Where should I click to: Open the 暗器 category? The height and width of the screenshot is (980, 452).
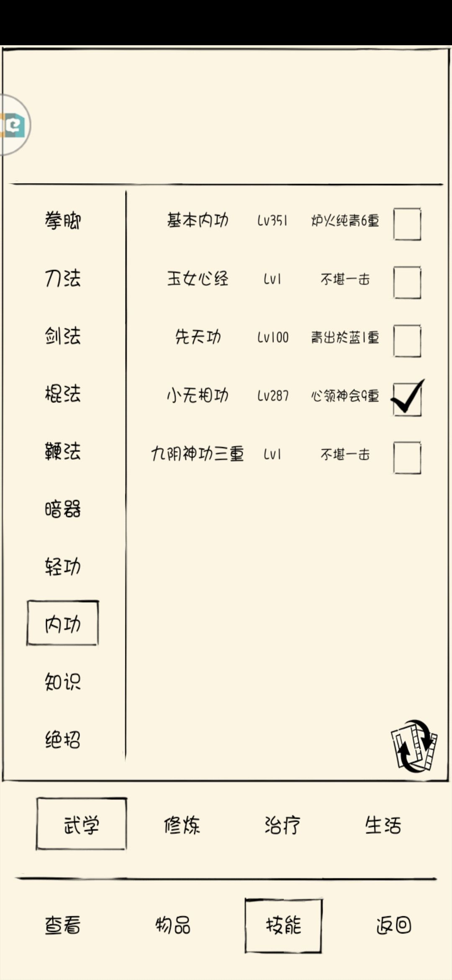point(63,509)
